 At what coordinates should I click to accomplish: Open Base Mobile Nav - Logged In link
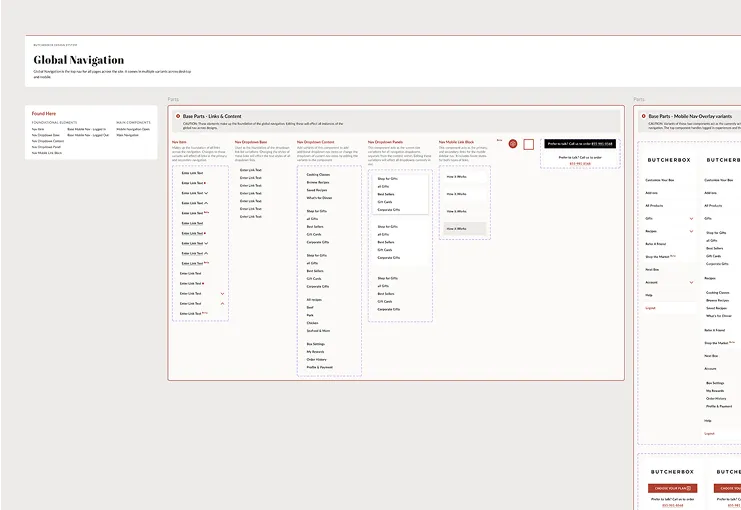point(87,129)
